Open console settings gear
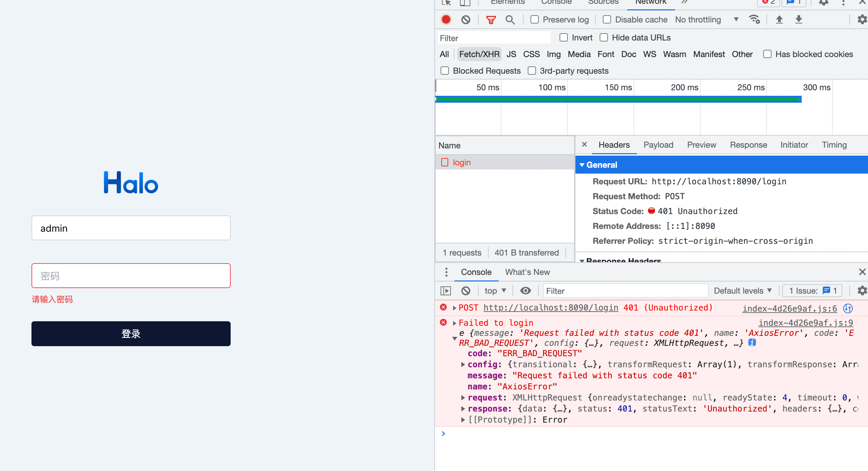Viewport: 868px width, 471px height. 862,291
